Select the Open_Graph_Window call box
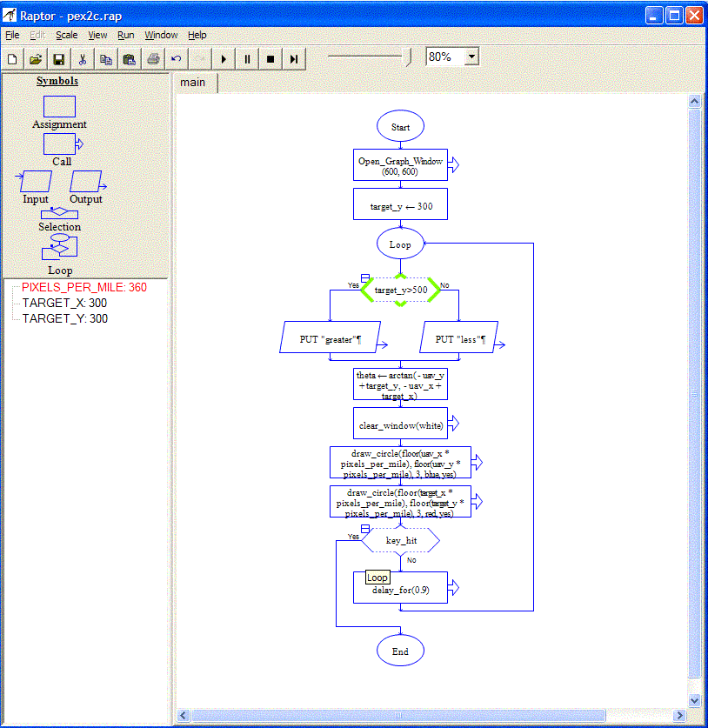Image resolution: width=708 pixels, height=728 pixels. tap(400, 164)
